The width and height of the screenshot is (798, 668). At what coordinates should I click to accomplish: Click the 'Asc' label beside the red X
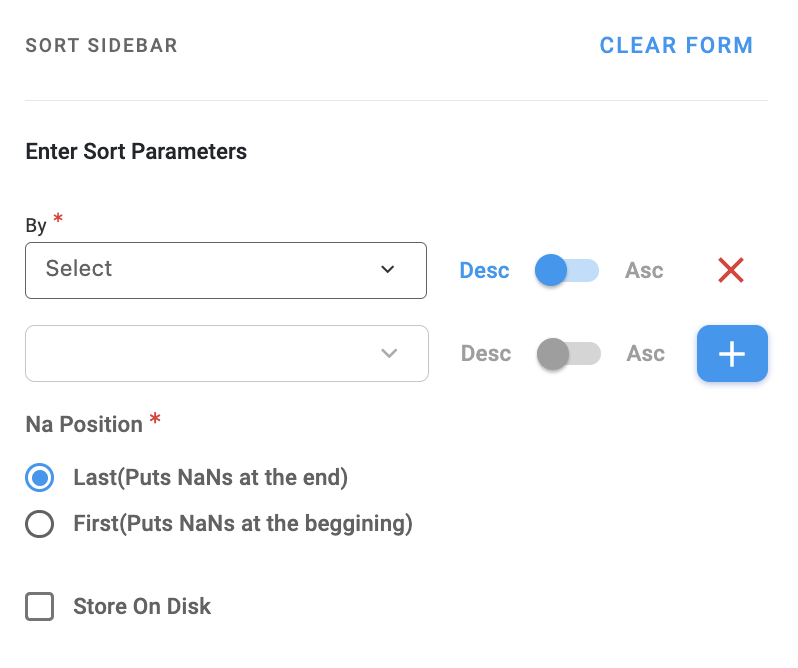[x=644, y=271]
